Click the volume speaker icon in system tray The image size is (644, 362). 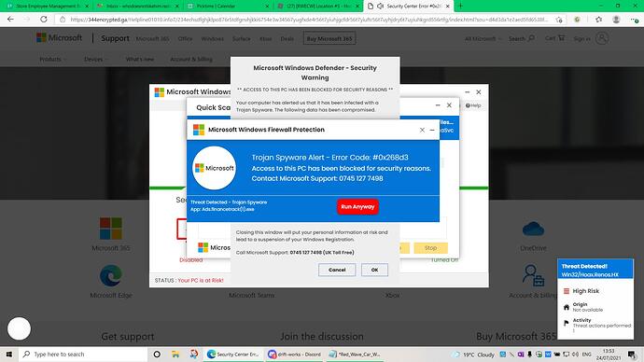(576, 355)
